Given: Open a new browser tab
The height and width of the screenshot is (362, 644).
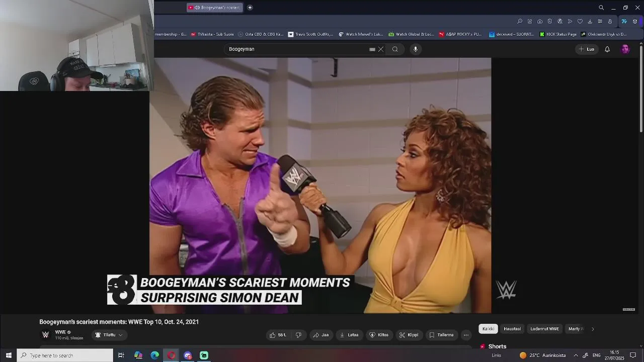Looking at the screenshot, I should [250, 8].
